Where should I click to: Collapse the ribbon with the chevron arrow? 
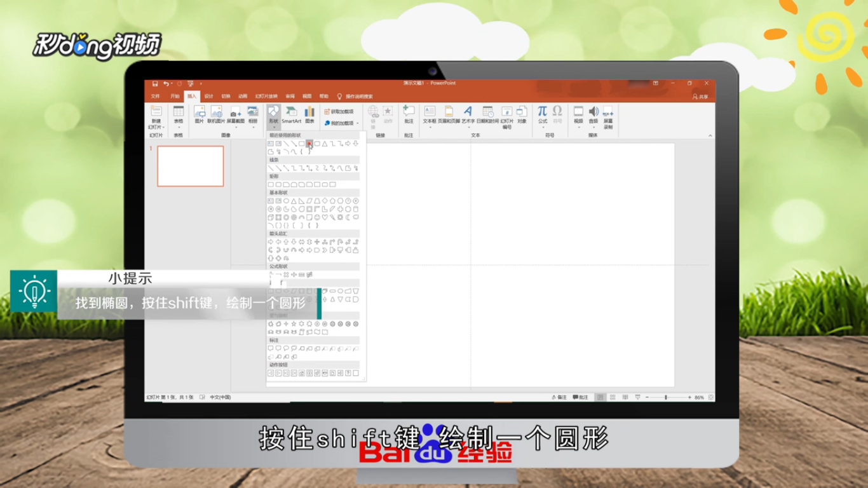pyautogui.click(x=709, y=135)
